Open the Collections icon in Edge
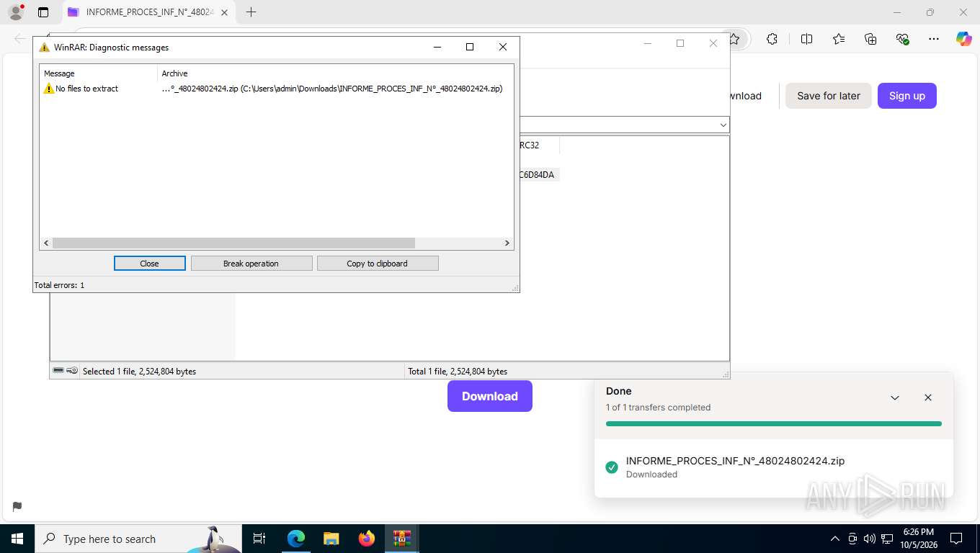The height and width of the screenshot is (553, 980). click(870, 39)
